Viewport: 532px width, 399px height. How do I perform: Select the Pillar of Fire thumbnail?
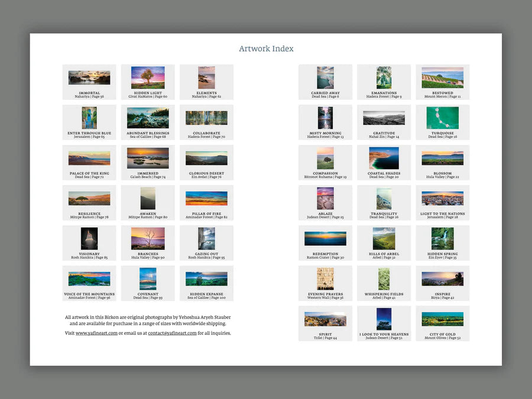(x=206, y=198)
